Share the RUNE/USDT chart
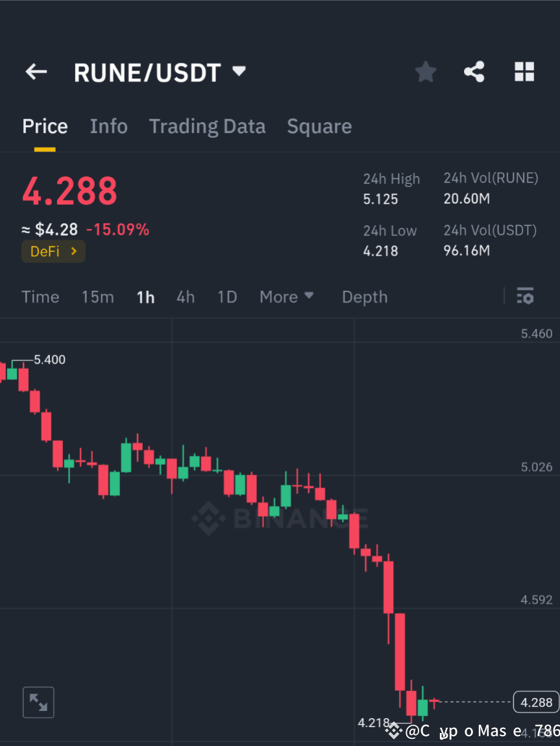This screenshot has height=746, width=560. click(474, 71)
